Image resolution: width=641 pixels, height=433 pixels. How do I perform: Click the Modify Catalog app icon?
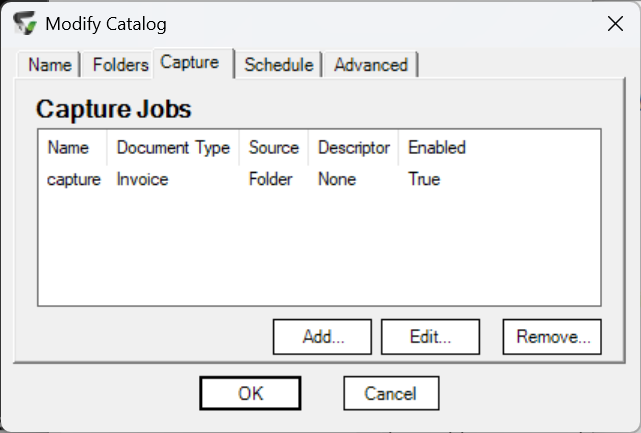tap(25, 23)
